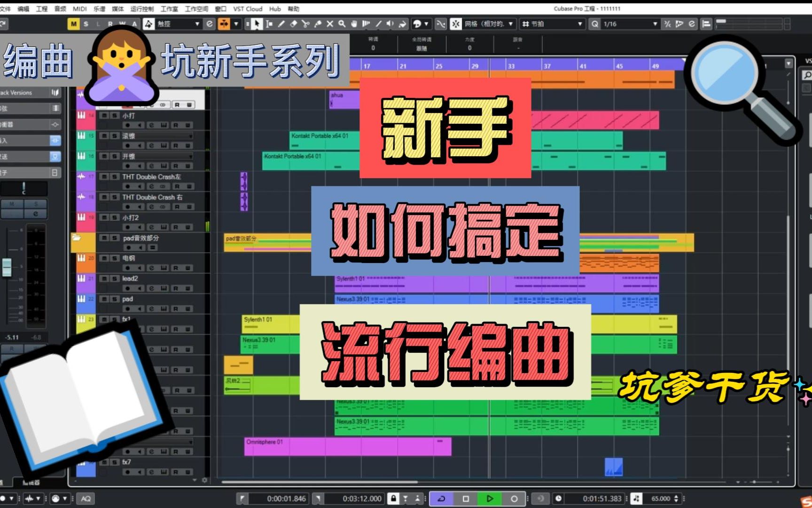This screenshot has height=508, width=812.
Task: Click the left locator marker icon
Action: (242, 499)
